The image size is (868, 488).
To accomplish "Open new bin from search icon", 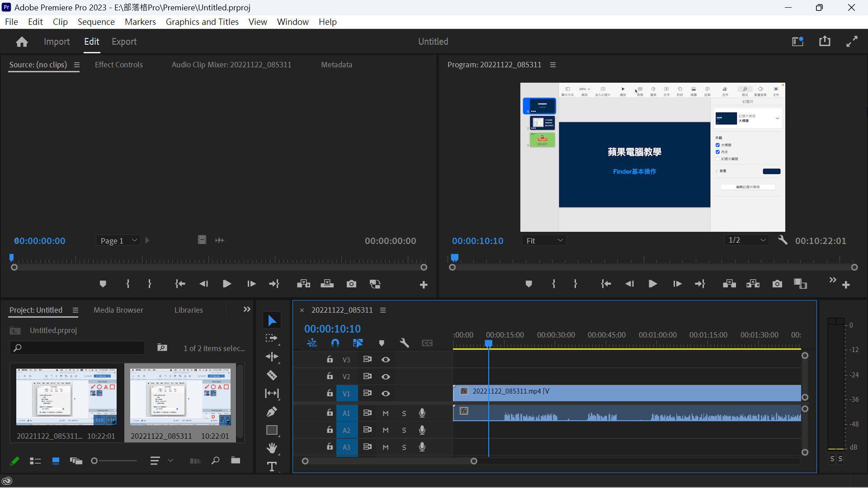I will point(162,347).
